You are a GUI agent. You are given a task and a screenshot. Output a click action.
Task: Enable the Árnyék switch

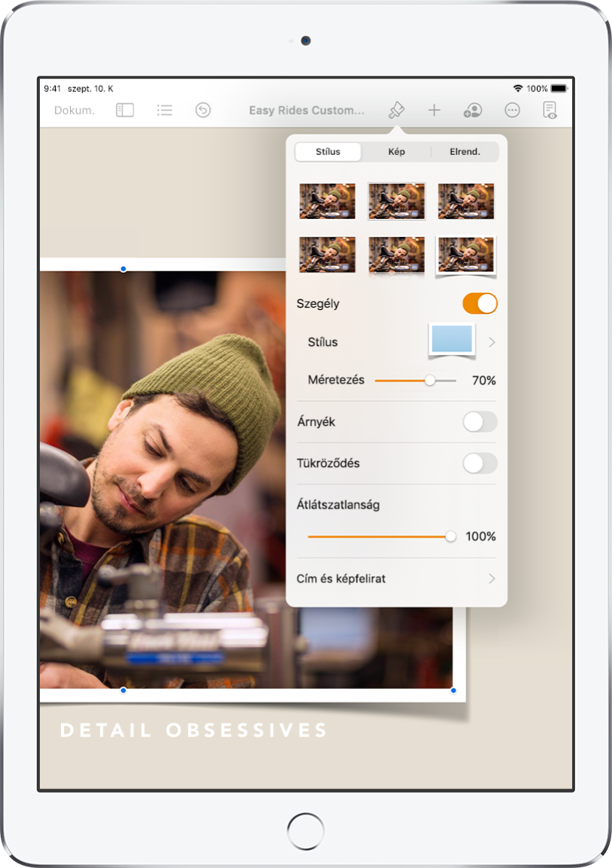[480, 422]
